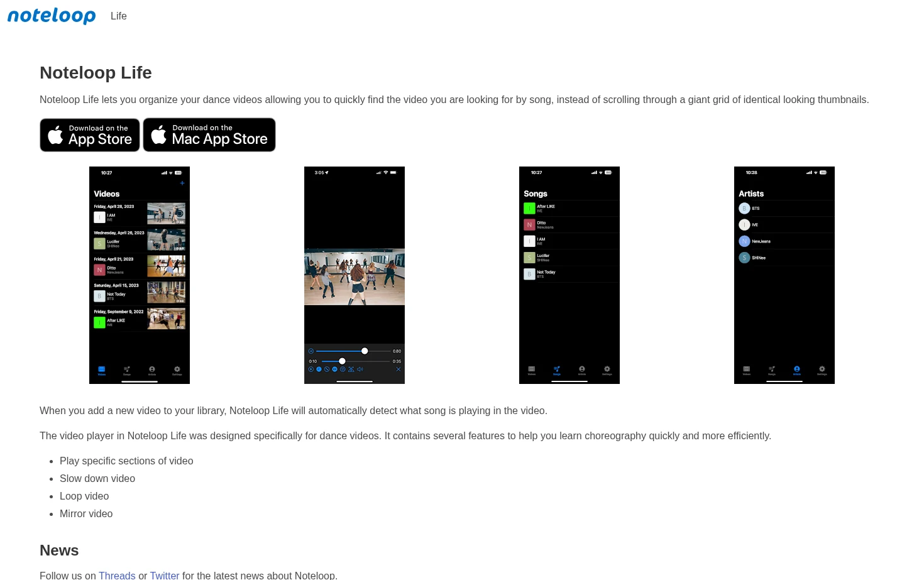Open the Videos list screenshot
The height and width of the screenshot is (580, 924).
[140, 275]
